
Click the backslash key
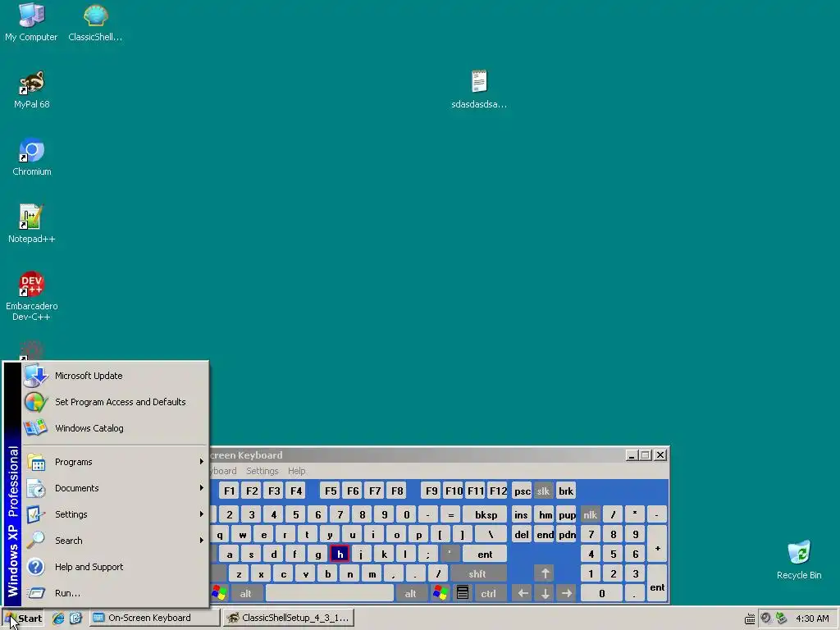click(x=491, y=535)
